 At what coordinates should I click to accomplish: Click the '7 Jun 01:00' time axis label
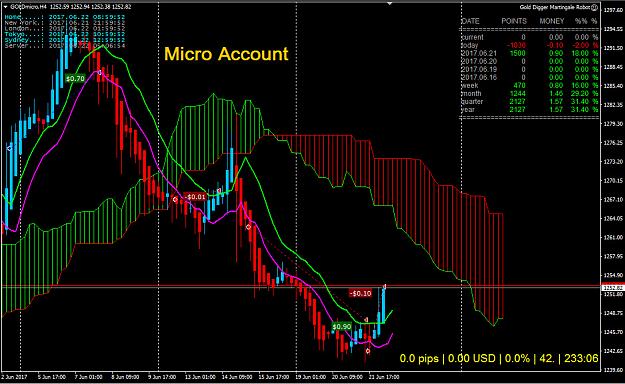pyautogui.click(x=88, y=377)
